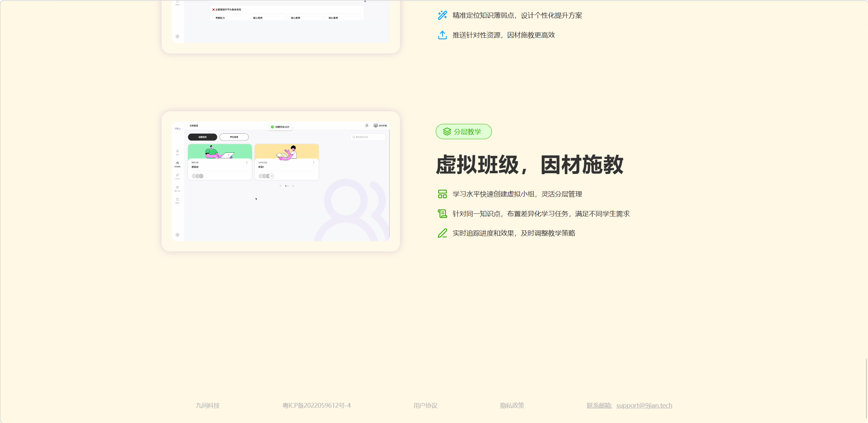This screenshot has width=868, height=423.
Task: Open 用户协议 in the footer
Action: 425,405
